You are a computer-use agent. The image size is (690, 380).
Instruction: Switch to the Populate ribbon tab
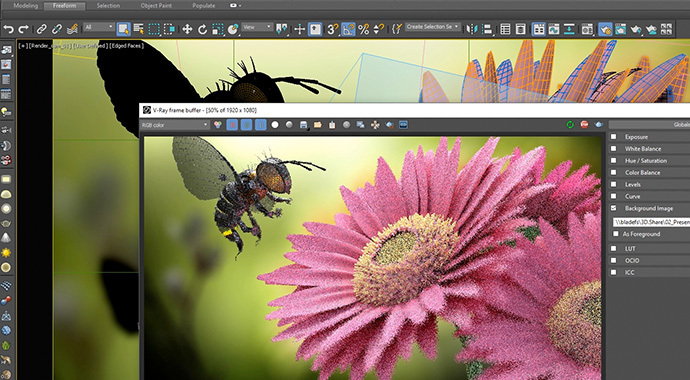tap(204, 6)
